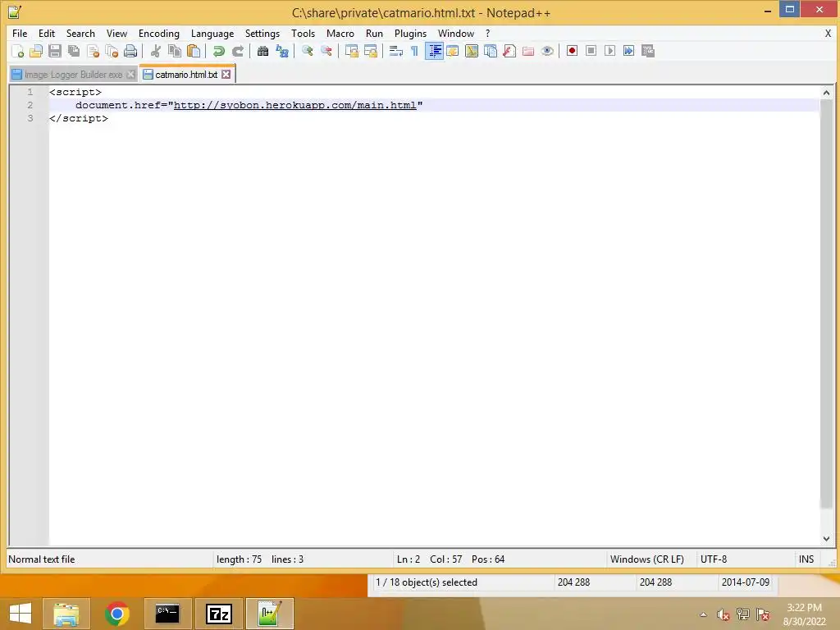This screenshot has height=630, width=840.
Task: Create a new file with New icon
Action: pyautogui.click(x=18, y=51)
